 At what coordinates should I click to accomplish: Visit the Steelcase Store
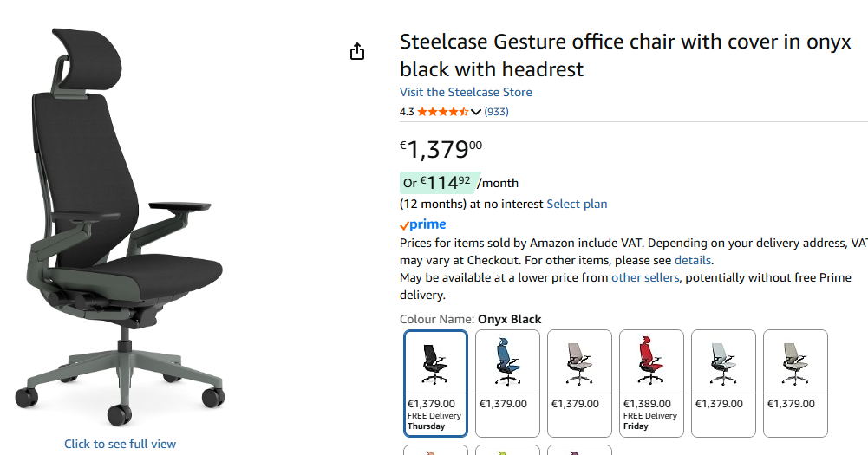[x=466, y=92]
